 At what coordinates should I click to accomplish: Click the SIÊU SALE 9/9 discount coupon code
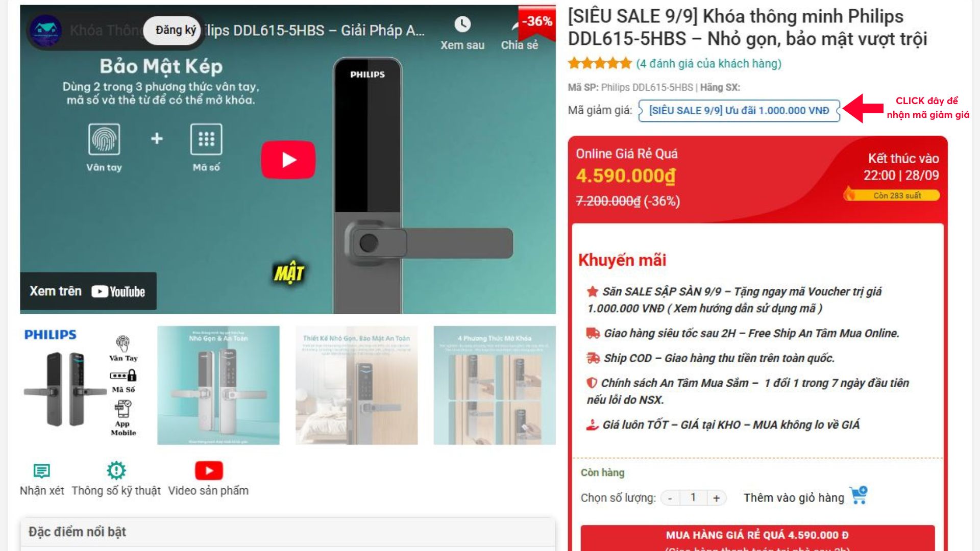click(x=739, y=111)
